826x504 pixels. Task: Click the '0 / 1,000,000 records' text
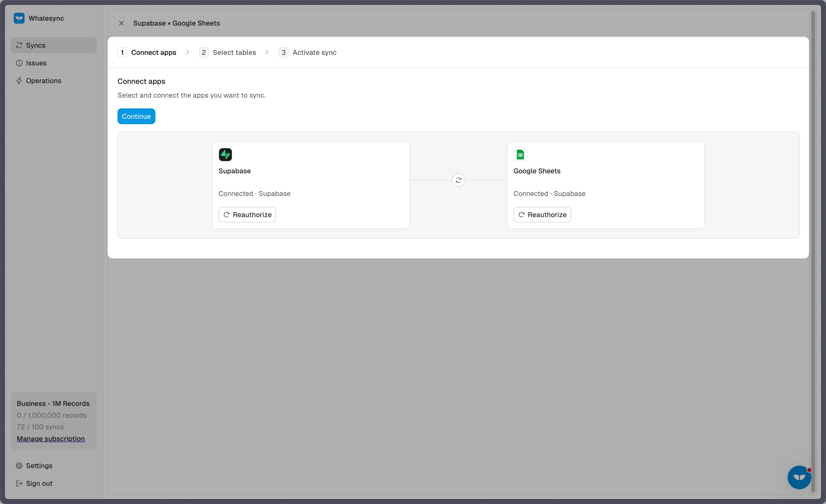coord(52,415)
